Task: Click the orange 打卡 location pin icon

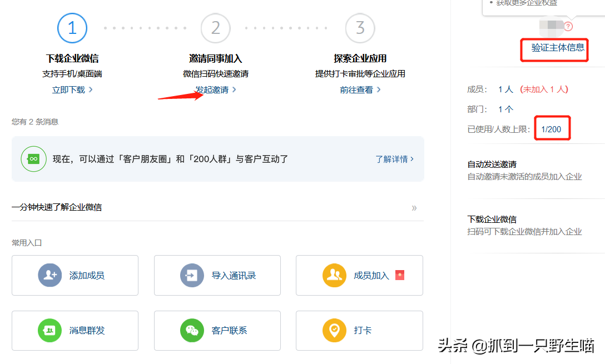Action: [334, 331]
